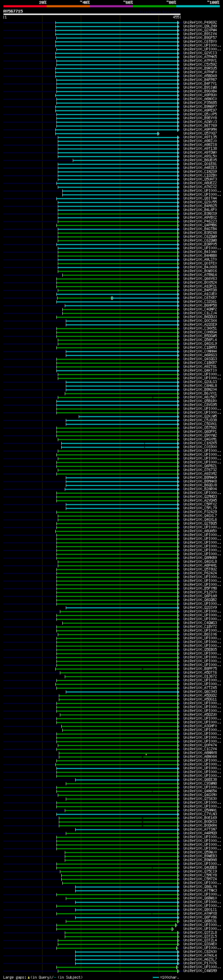The image size is (223, 980).
Task: Select the UniRef100_Q9LZH9 hit label
Action: pos(200,26)
